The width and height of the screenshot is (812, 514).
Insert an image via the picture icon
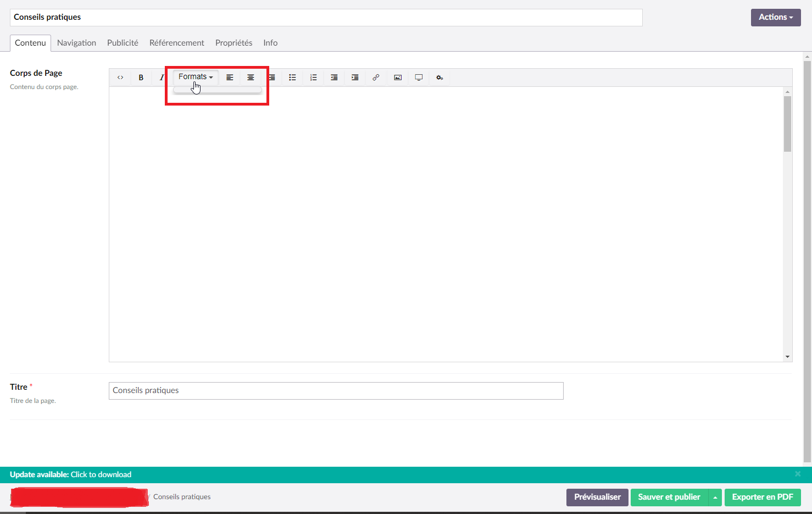tap(398, 78)
